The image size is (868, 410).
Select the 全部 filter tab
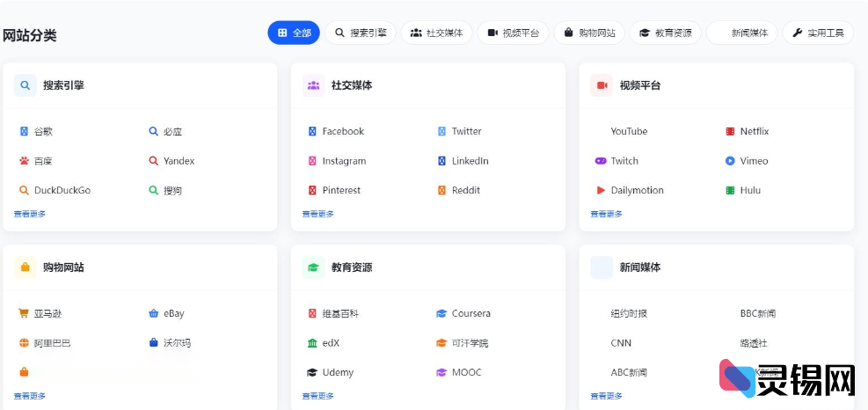[294, 33]
